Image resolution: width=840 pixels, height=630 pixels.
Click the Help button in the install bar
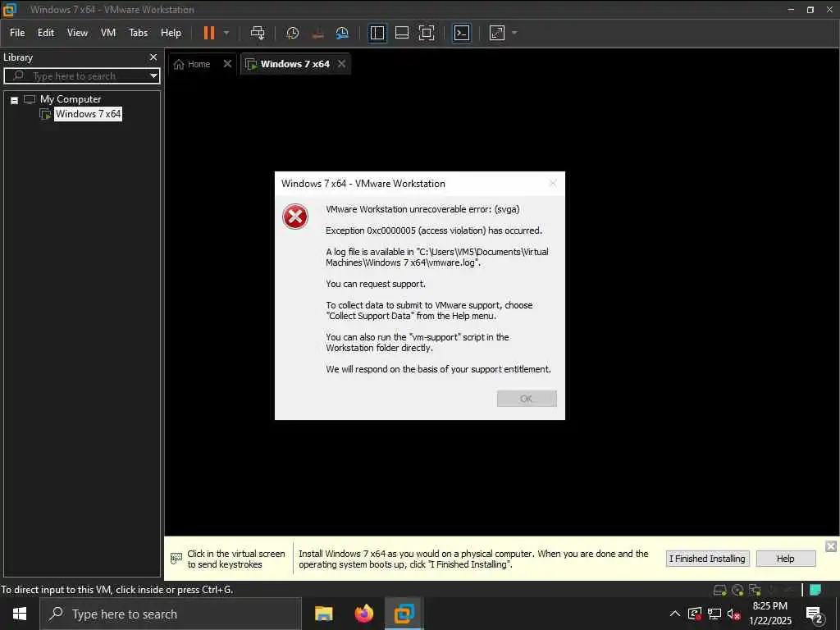coord(785,559)
